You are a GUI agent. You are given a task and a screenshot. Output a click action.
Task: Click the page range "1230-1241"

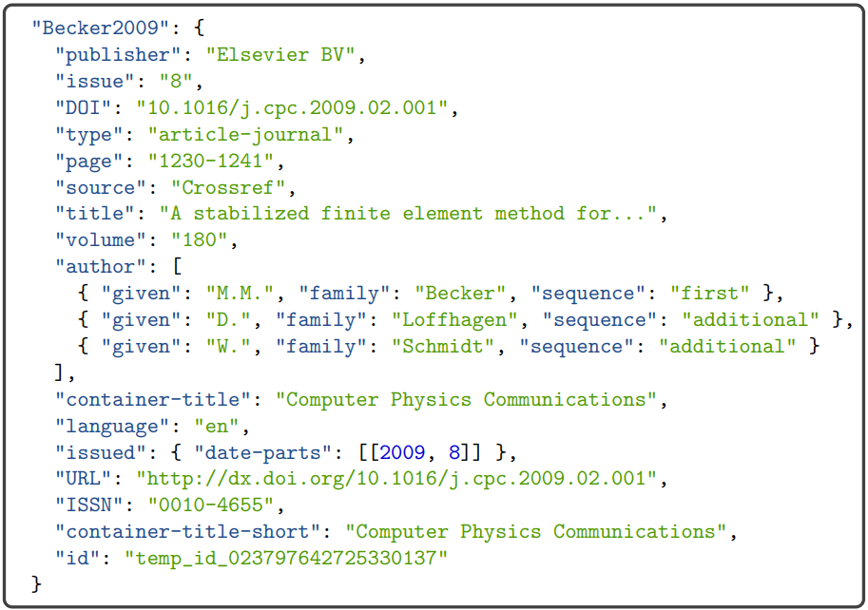[x=217, y=161]
